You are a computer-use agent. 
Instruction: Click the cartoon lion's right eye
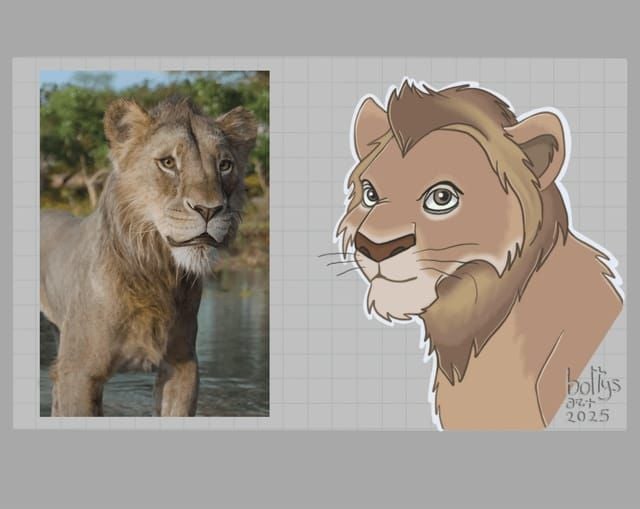coord(440,198)
